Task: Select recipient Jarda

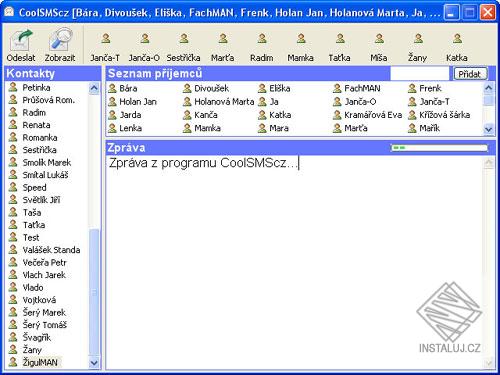Action: 125,115
